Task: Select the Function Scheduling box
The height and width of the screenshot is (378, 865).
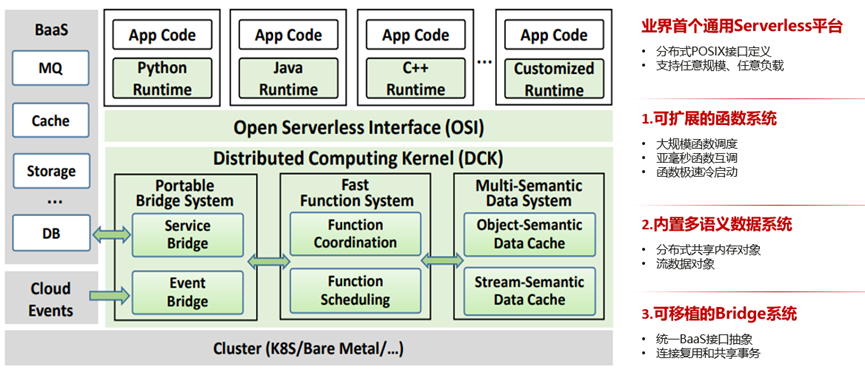Action: pos(355,290)
